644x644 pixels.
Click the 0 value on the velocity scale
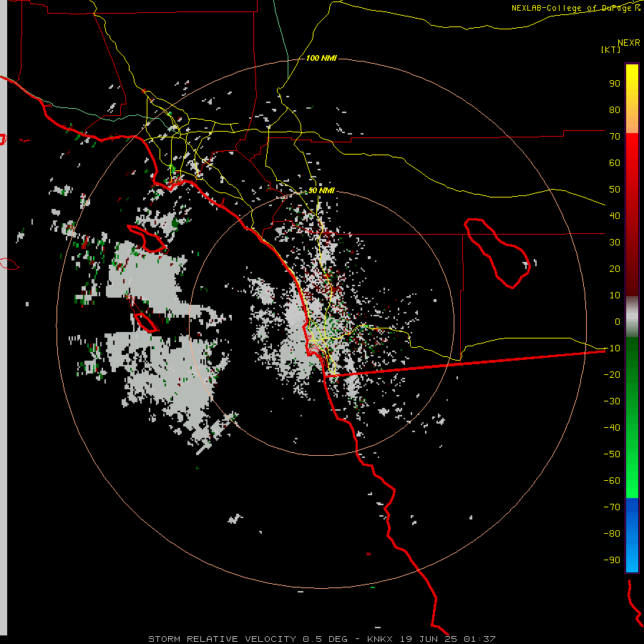(618, 322)
